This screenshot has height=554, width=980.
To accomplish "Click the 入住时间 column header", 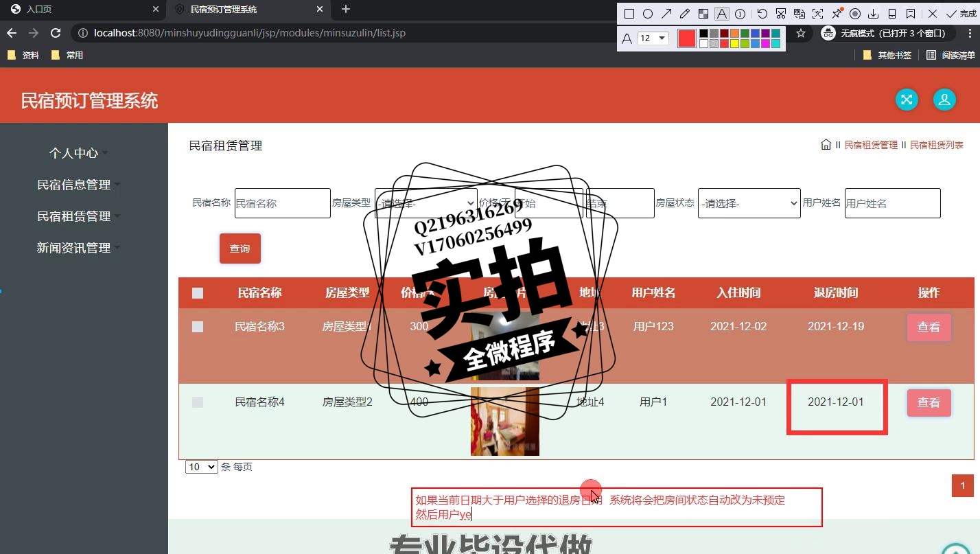I will pos(738,293).
